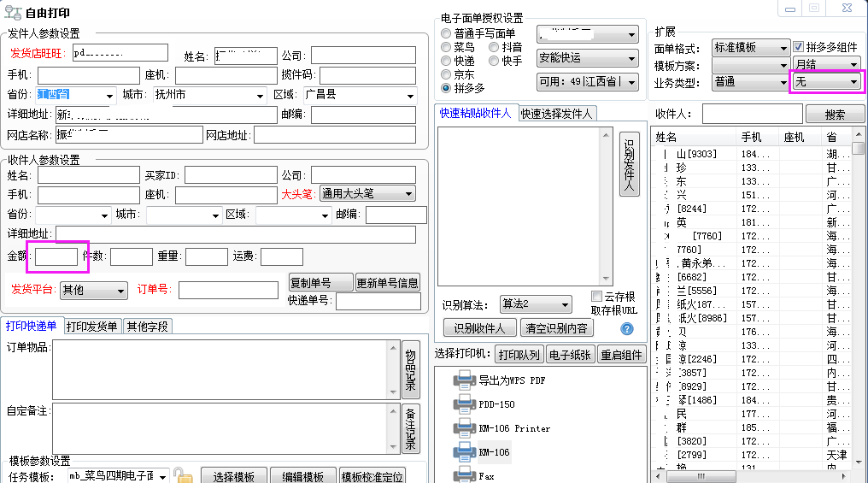Select the 菜鸟 radio button

pos(446,47)
